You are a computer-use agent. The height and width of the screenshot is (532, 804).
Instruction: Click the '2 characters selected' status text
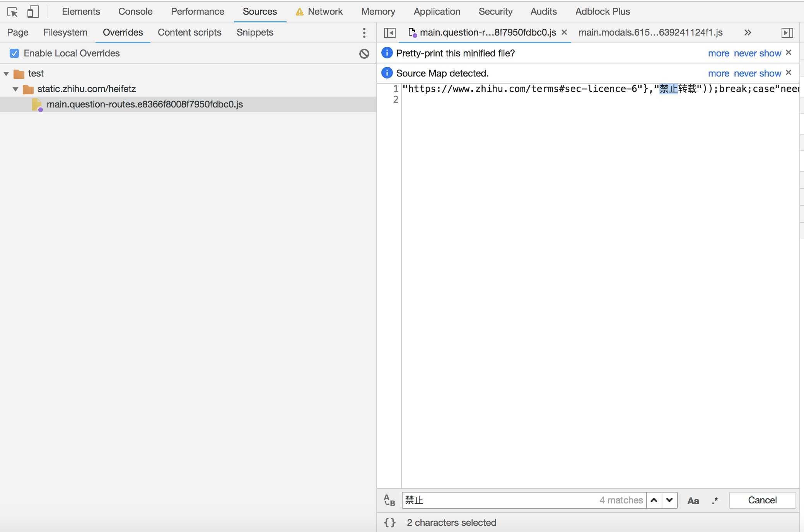(x=451, y=523)
